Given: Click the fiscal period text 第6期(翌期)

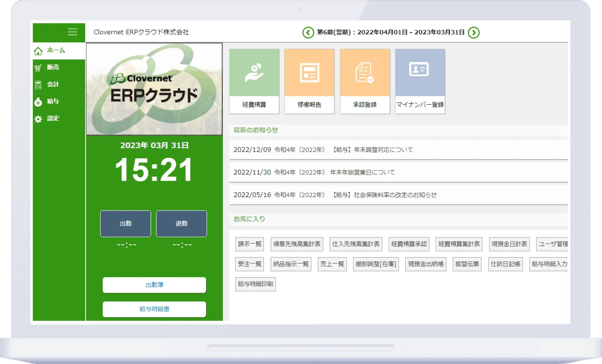Looking at the screenshot, I should [334, 32].
